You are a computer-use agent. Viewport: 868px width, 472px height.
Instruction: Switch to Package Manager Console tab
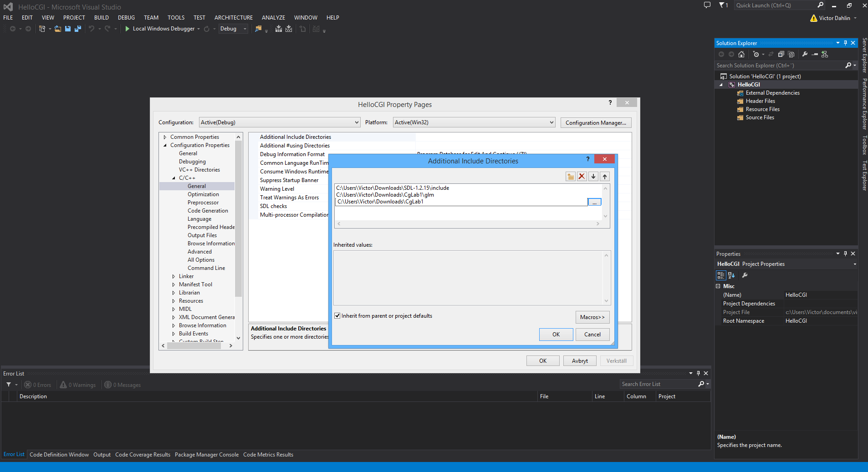[x=207, y=455]
